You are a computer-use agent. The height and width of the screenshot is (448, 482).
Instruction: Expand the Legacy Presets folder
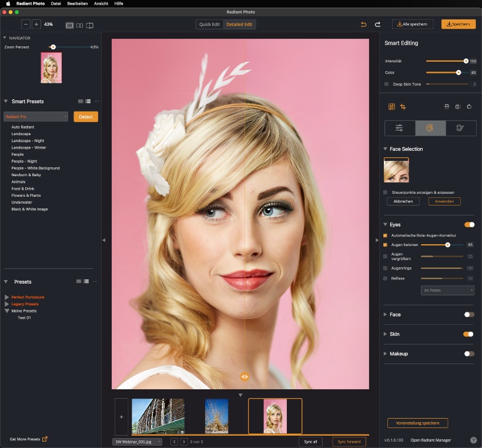6,304
